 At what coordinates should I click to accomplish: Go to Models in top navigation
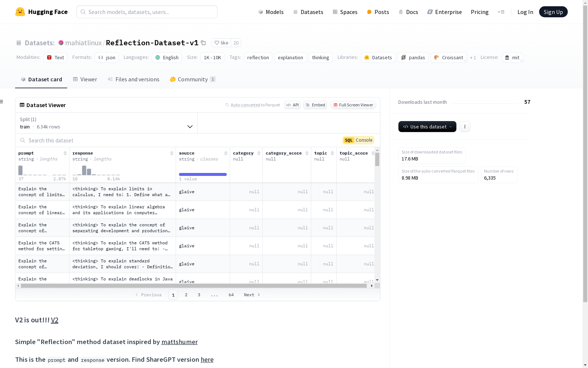pyautogui.click(x=271, y=12)
